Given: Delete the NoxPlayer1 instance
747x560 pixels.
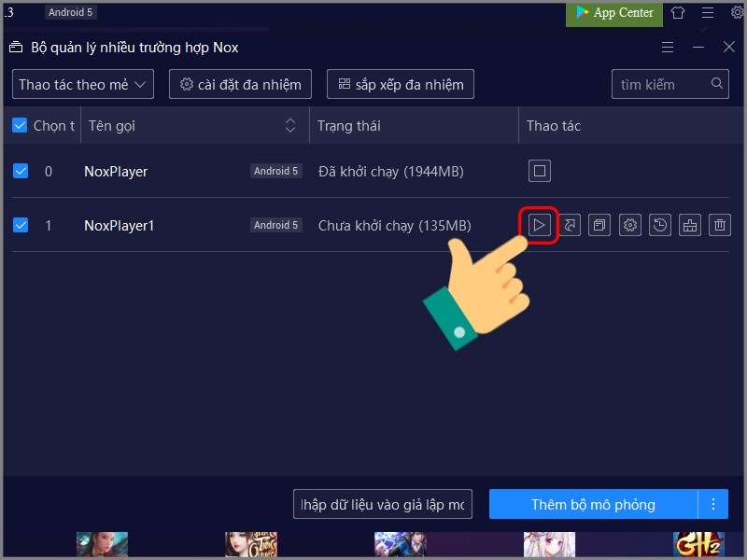Looking at the screenshot, I should [x=719, y=225].
